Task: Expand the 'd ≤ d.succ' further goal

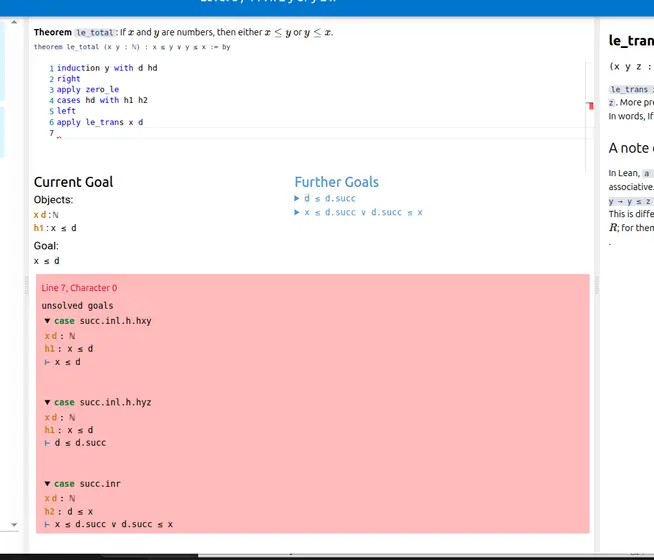Action: click(297, 199)
